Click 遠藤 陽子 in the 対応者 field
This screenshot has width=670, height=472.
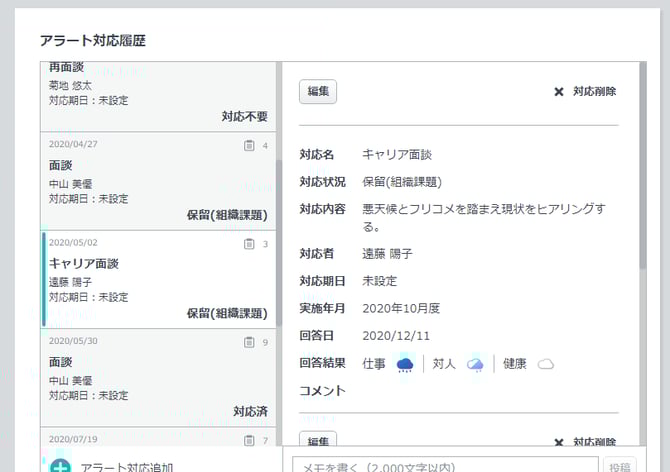[x=387, y=254]
